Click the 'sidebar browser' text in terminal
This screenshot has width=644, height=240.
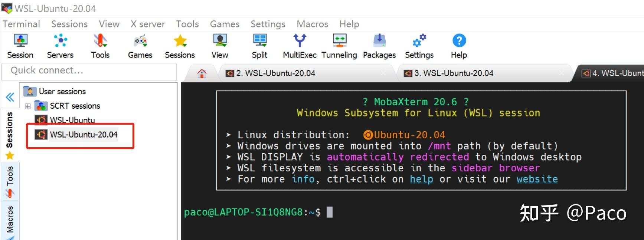(496, 168)
